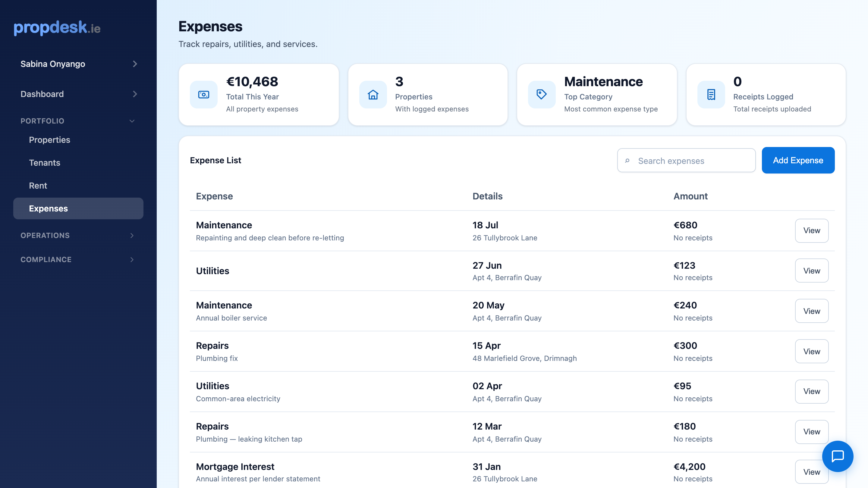
Task: Click the Expense column header
Action: click(x=214, y=196)
